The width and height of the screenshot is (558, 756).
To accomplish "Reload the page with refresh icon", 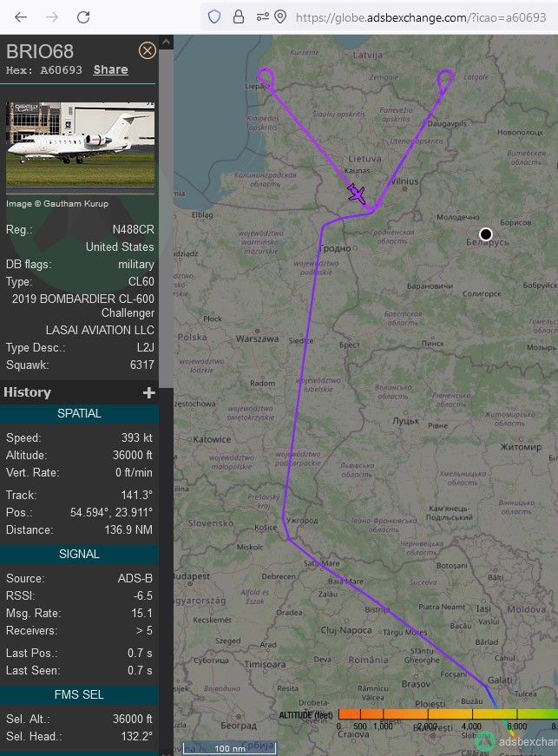I will (83, 17).
